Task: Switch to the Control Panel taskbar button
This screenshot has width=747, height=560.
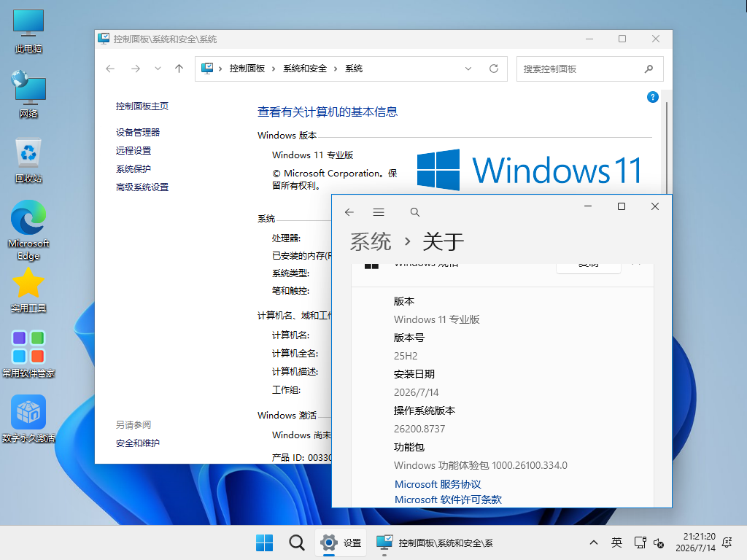Action: coord(435,542)
